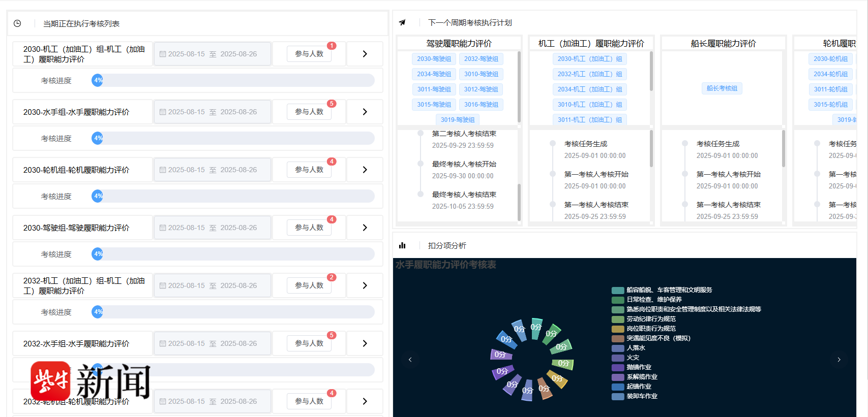The height and width of the screenshot is (417, 868).
Task: Select the 3010-机工（加油工）组 tag
Action: click(x=590, y=105)
